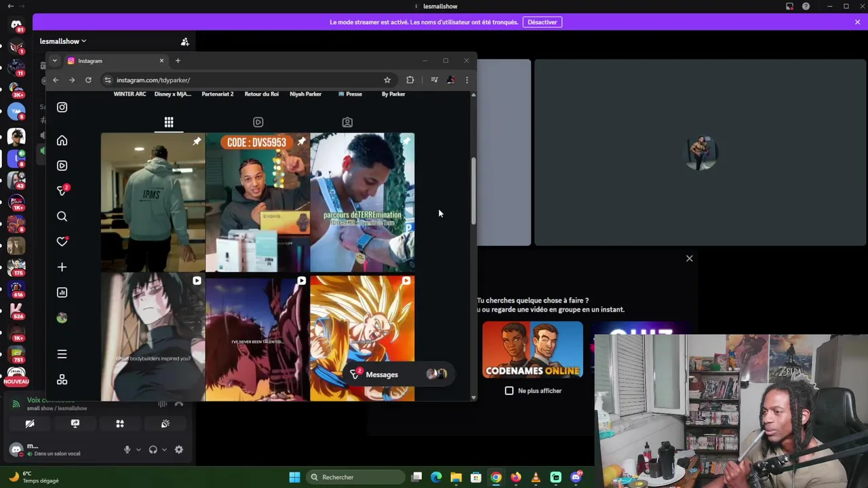868x488 pixels.
Task: Toggle camera in Discord voice panel
Action: (x=30, y=424)
